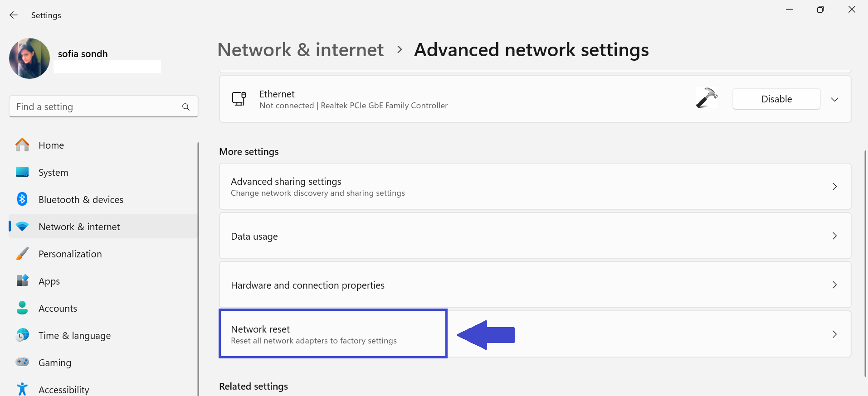This screenshot has height=396, width=868.
Task: Click the Apps icon in sidebar
Action: pos(22,281)
